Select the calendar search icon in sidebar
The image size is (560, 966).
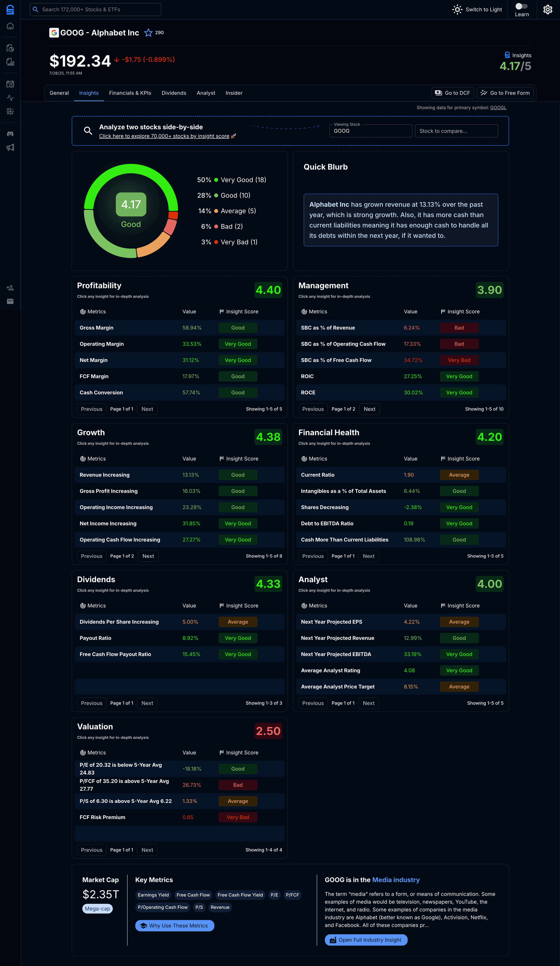[x=10, y=83]
